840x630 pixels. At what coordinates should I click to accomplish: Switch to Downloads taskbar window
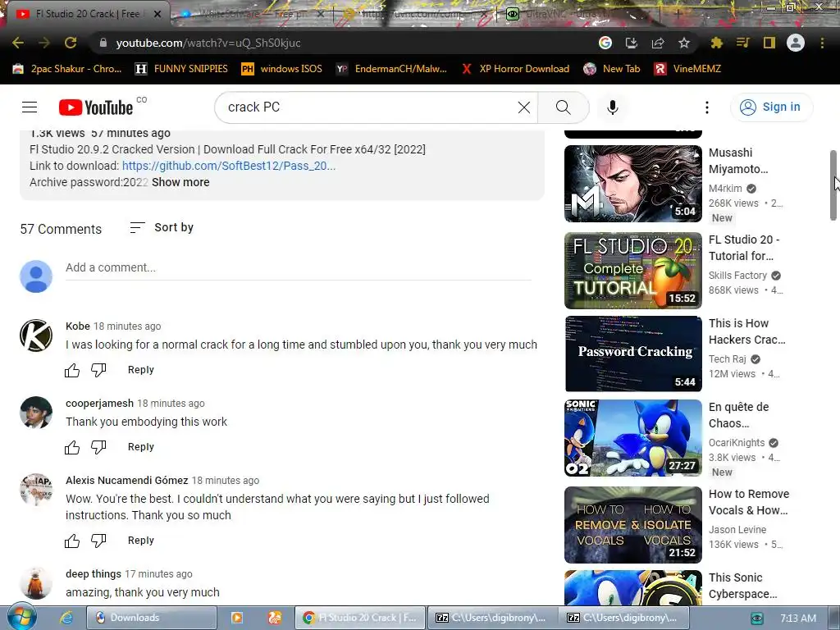pyautogui.click(x=152, y=618)
